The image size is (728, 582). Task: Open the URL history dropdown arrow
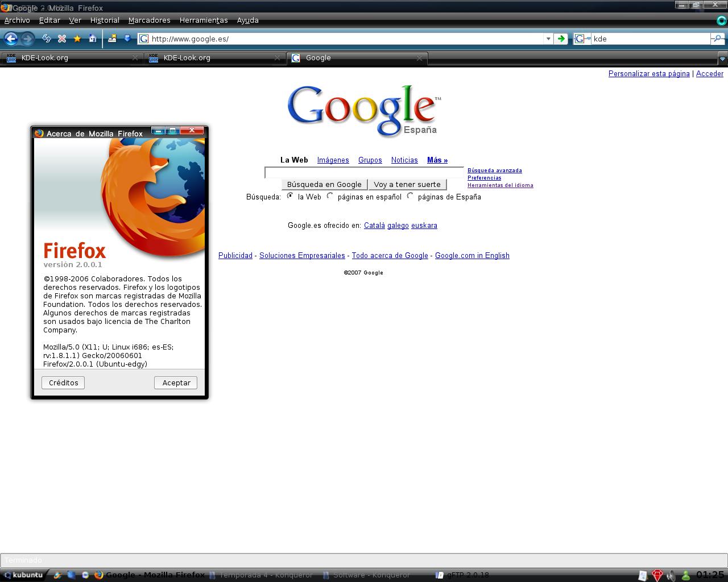(x=548, y=39)
